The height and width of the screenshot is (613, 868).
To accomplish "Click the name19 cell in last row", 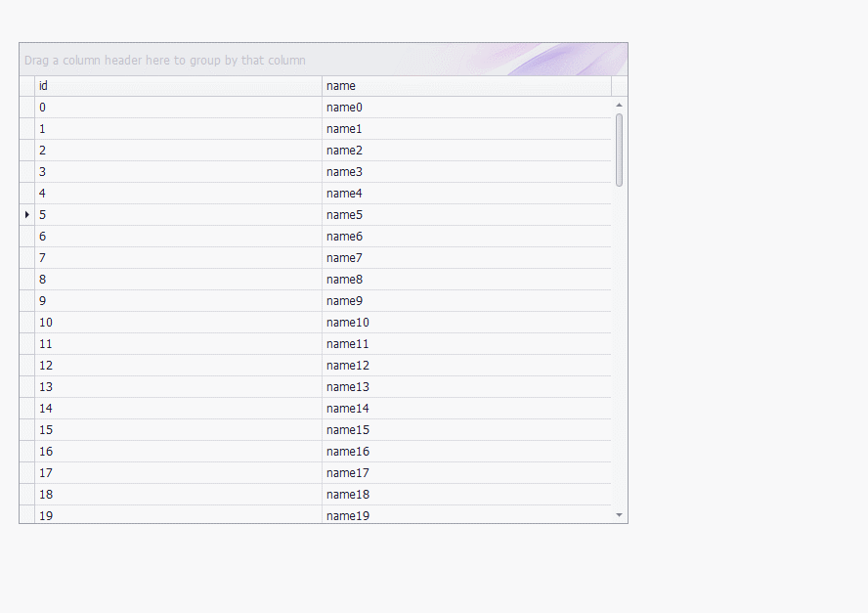I will pos(466,514).
